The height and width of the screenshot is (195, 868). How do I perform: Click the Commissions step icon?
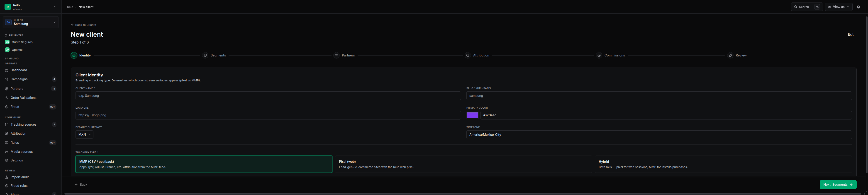click(599, 55)
